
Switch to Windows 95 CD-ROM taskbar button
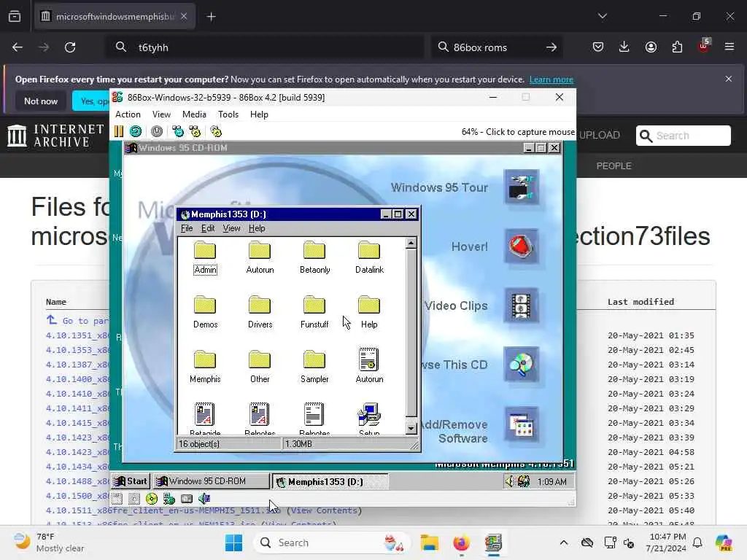(x=211, y=481)
